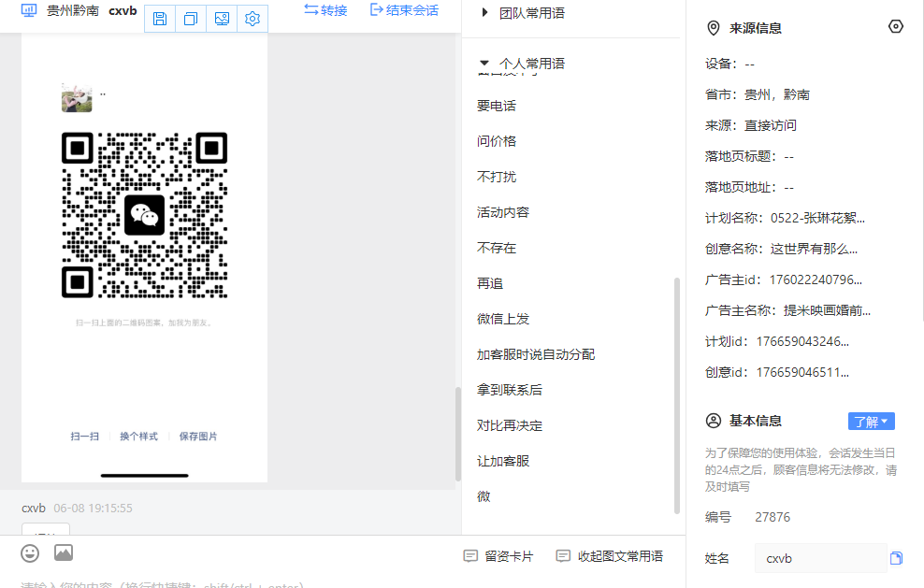Click the 计划id value 176659043246
The width and height of the screenshot is (924, 588).
click(802, 341)
